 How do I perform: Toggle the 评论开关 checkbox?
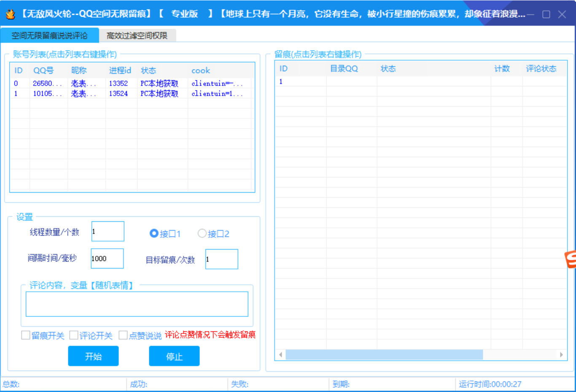[74, 335]
